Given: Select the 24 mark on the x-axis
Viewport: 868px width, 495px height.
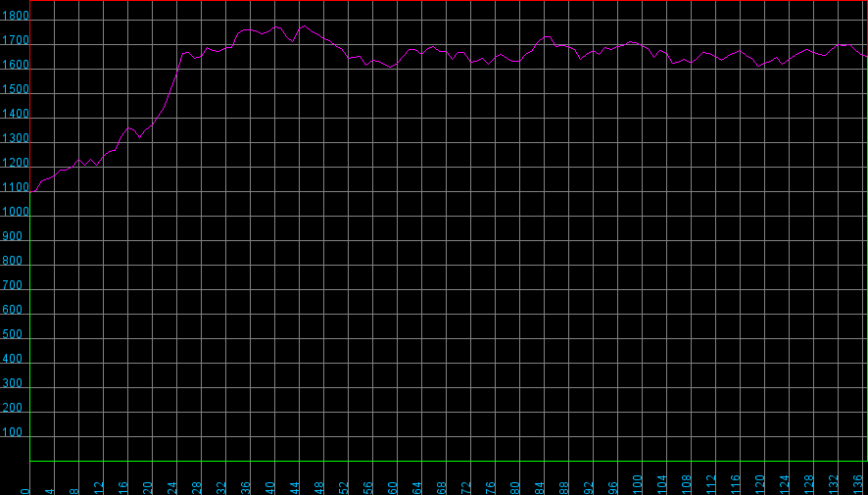Looking at the screenshot, I should pyautogui.click(x=172, y=484).
